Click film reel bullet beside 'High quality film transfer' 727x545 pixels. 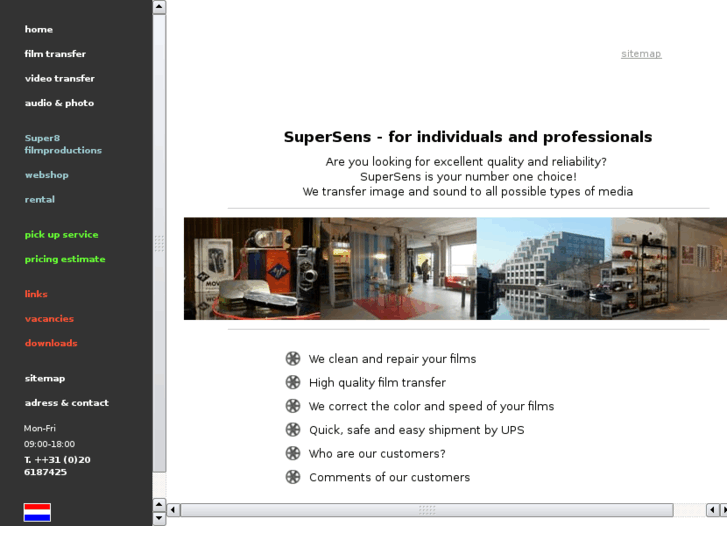(x=293, y=382)
